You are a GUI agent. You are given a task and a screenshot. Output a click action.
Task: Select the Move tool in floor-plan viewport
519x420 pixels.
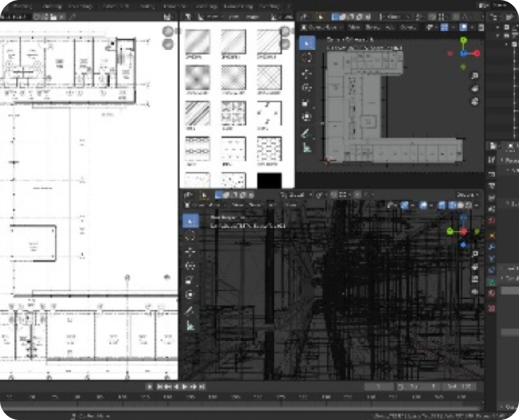click(x=306, y=73)
